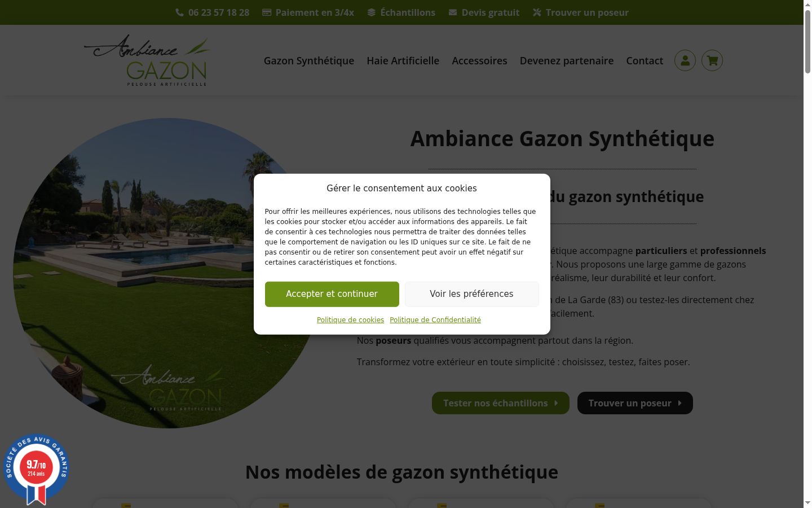Go to the Contact page
The height and width of the screenshot is (508, 812).
point(645,60)
